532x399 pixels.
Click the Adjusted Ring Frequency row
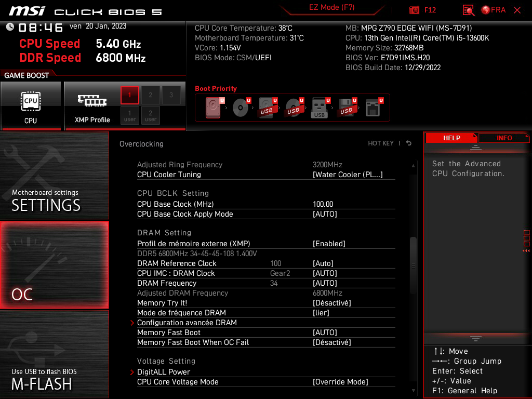(x=266, y=165)
